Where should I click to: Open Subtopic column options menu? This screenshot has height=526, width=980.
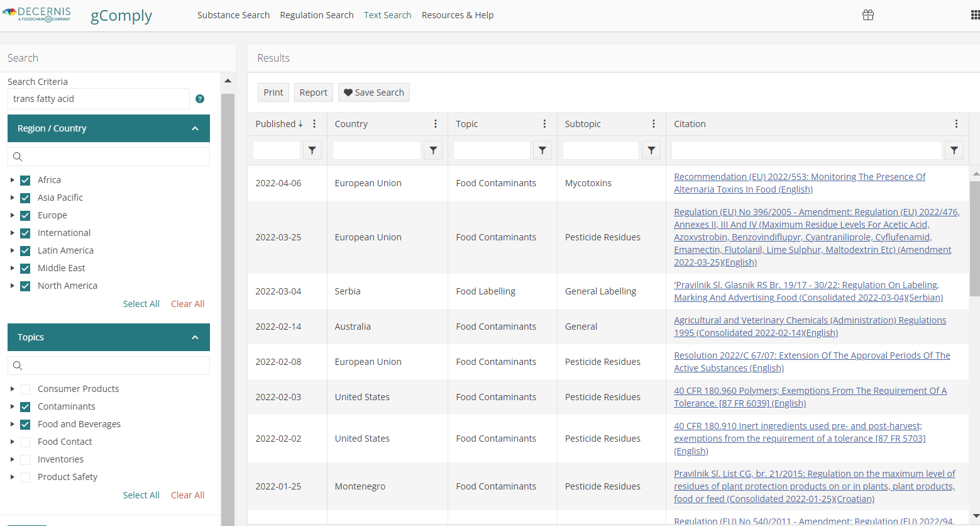pyautogui.click(x=654, y=124)
